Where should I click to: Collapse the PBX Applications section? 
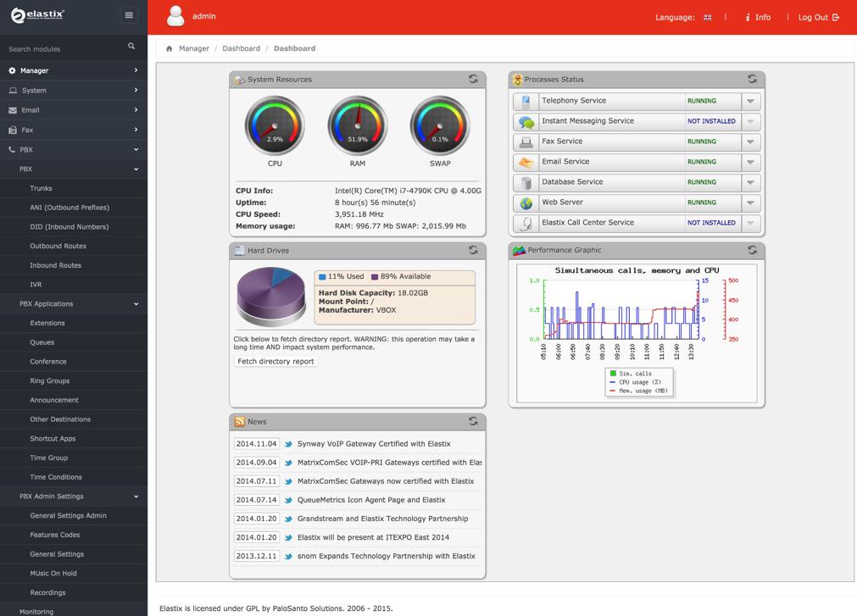pyautogui.click(x=74, y=303)
